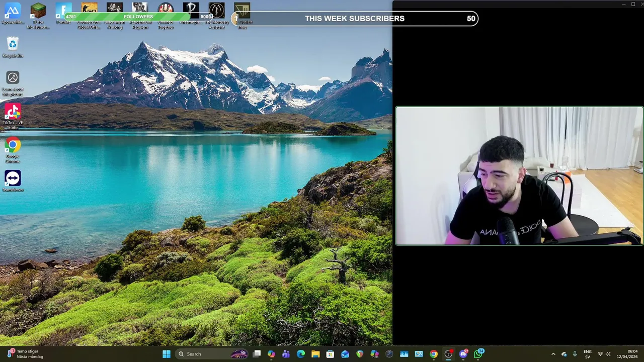Open the ApowerMirror desktop shortcut

coord(13,14)
